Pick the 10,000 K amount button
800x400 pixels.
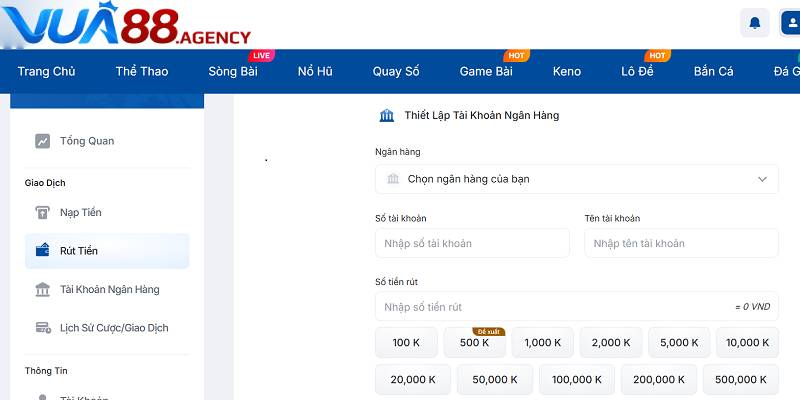(x=747, y=342)
